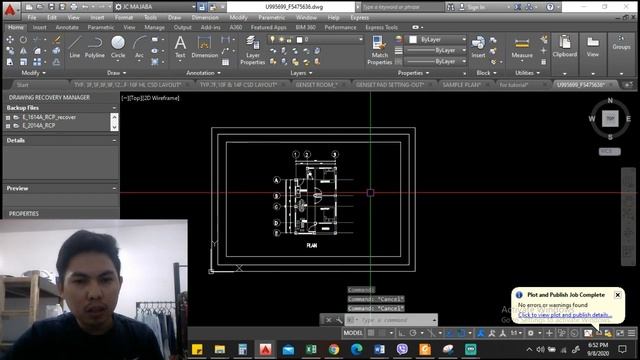
Task: Select the Arc tool
Action: click(x=139, y=47)
